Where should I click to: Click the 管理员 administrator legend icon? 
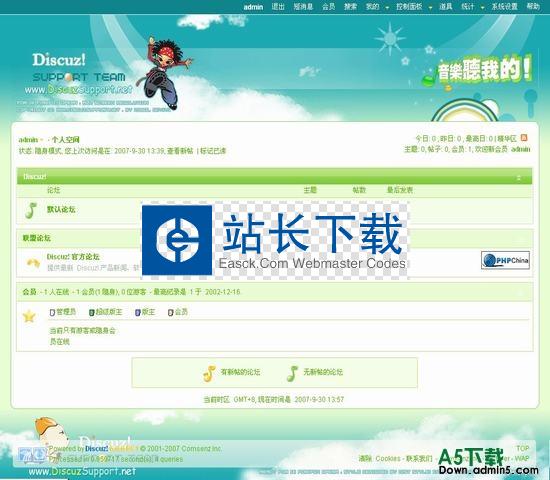[x=52, y=312]
